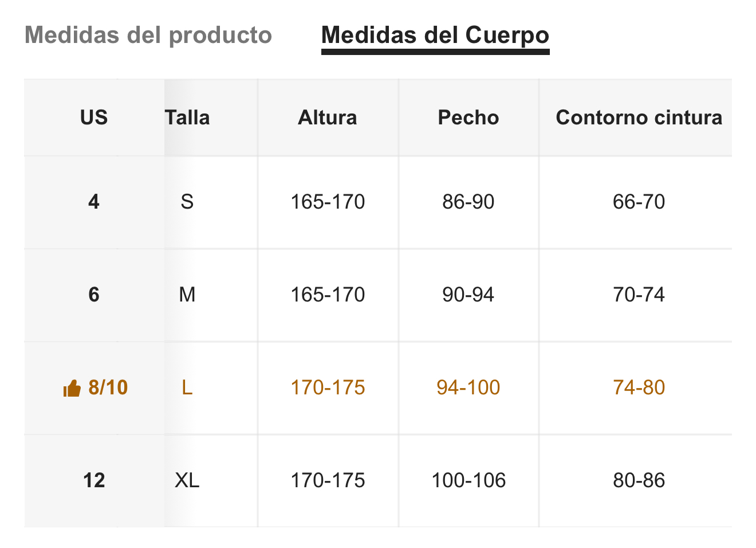
Task: Switch to Medidas del producto tab
Action: click(x=148, y=35)
